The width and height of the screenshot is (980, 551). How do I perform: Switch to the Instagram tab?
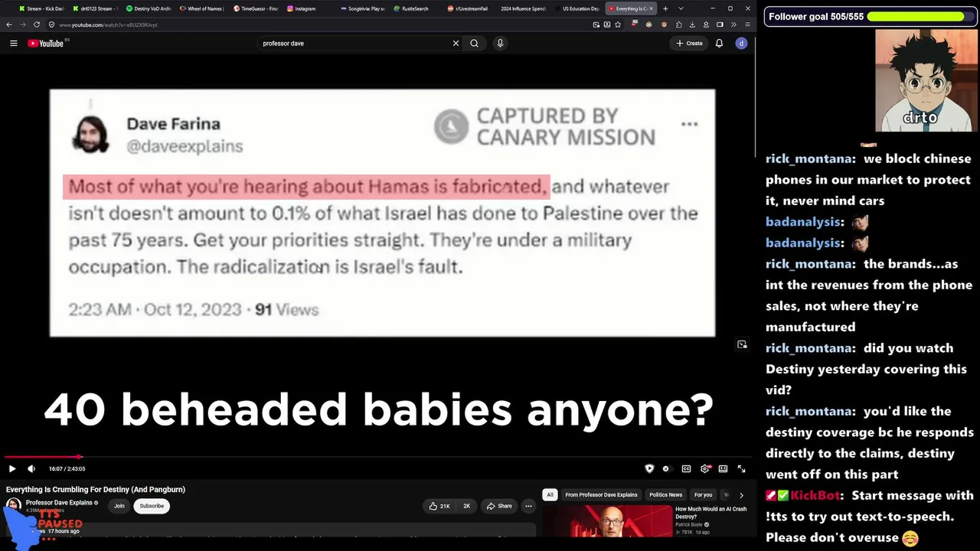(309, 8)
